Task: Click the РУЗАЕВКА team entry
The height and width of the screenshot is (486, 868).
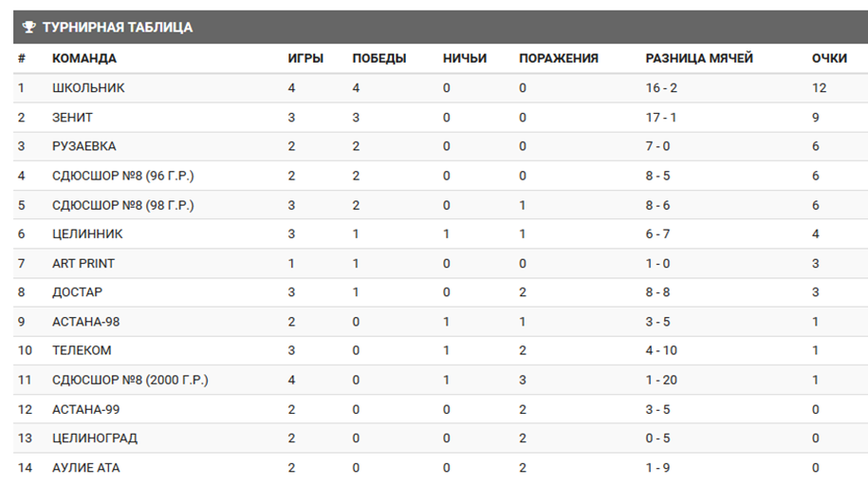Action: point(84,146)
